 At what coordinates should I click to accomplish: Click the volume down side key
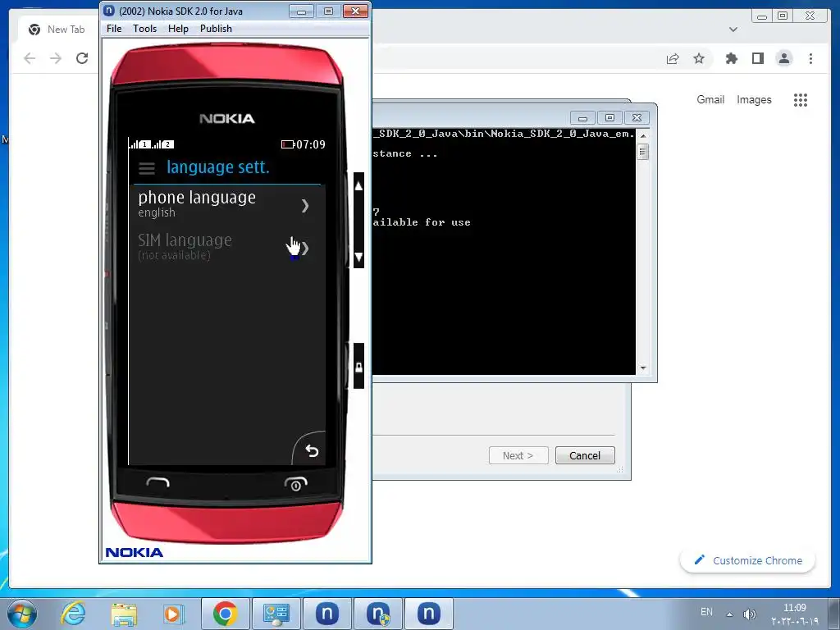click(x=359, y=256)
